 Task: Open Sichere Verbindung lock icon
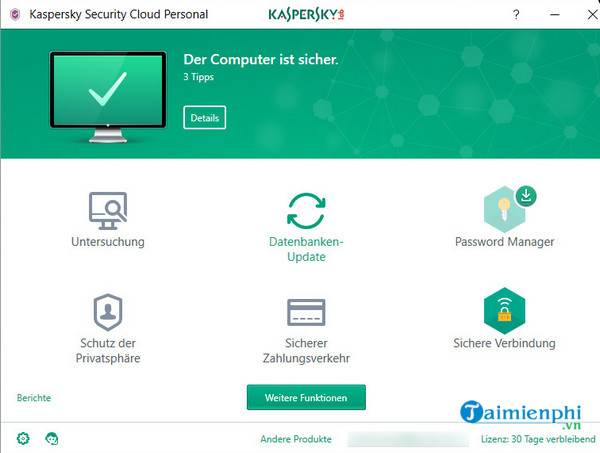point(504,311)
